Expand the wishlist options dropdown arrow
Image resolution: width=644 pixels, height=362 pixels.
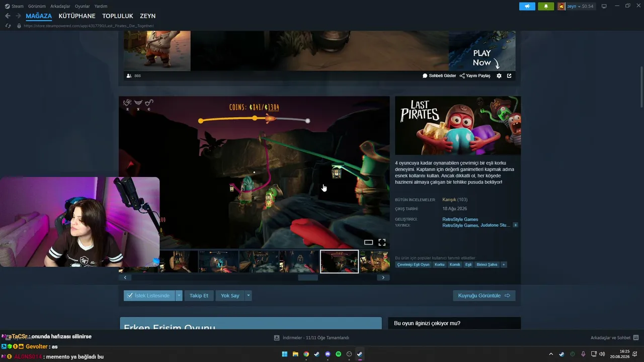tap(179, 296)
